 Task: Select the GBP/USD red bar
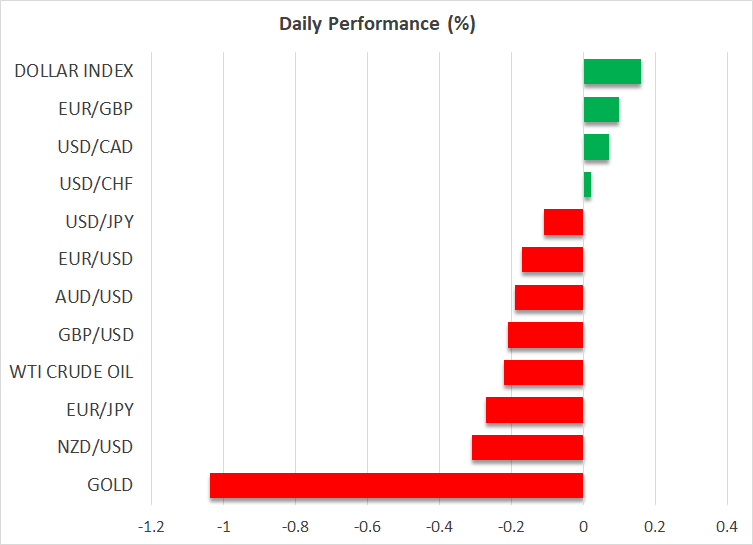coord(545,335)
